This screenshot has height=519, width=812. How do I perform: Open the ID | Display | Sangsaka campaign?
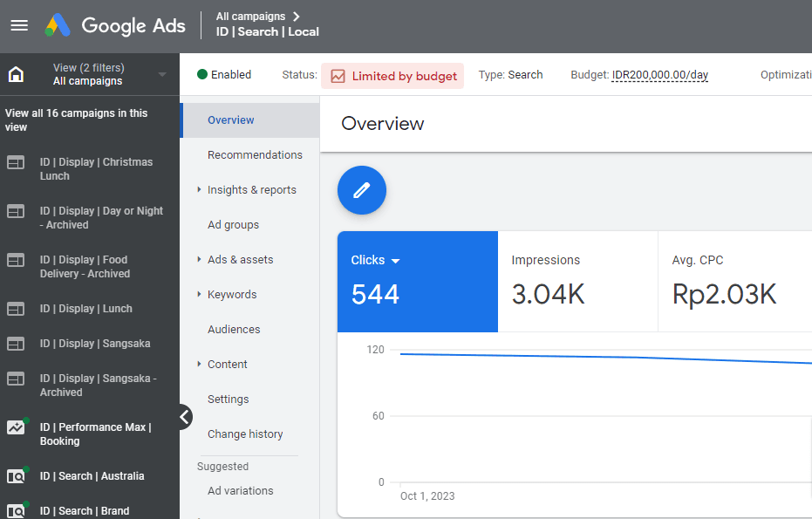click(x=94, y=344)
